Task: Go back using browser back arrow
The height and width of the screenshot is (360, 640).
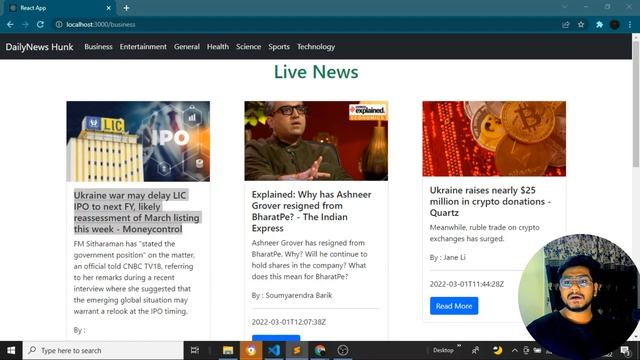Action: (x=10, y=24)
